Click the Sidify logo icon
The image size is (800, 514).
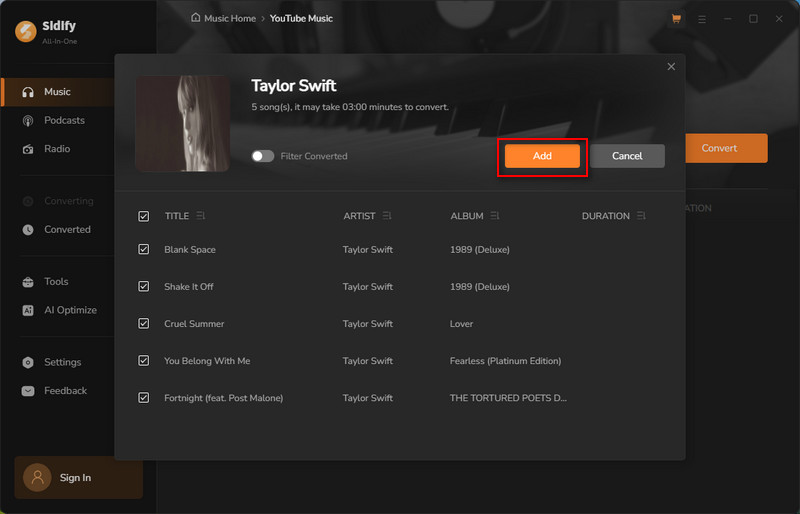(26, 31)
